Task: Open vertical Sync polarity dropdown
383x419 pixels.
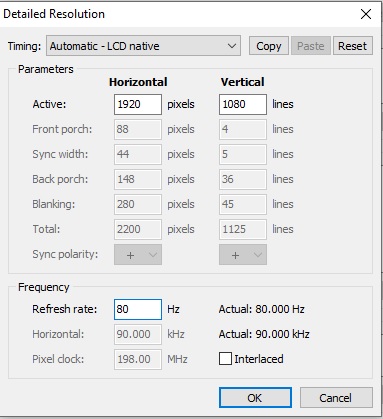Action: coord(243,255)
